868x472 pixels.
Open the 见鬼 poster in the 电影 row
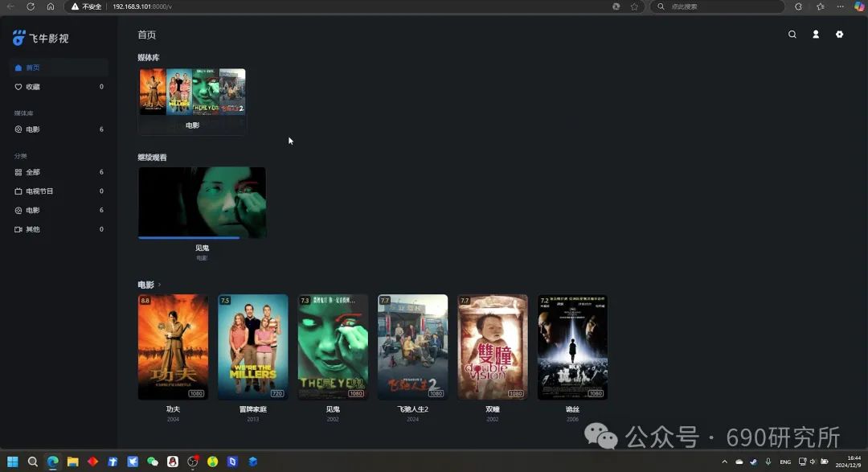(x=333, y=347)
